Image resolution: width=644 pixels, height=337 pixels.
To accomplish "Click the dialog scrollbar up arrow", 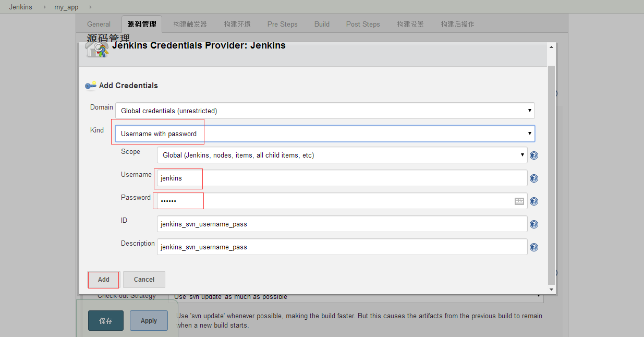I will 551,47.
